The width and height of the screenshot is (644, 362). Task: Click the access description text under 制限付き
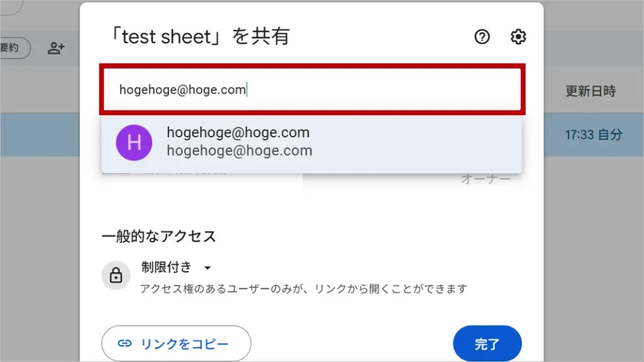[304, 289]
